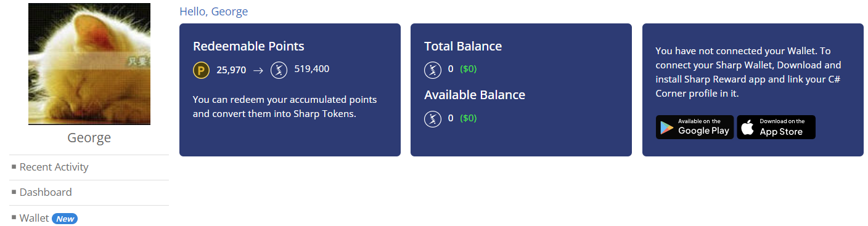Open the App Store download badge
The width and height of the screenshot is (868, 226).
(x=776, y=127)
